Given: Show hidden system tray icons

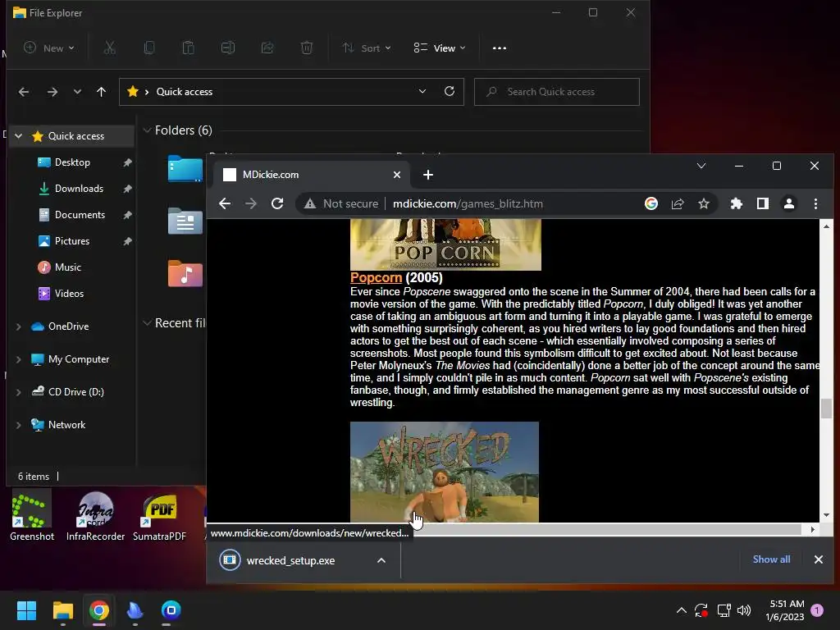Looking at the screenshot, I should [x=682, y=610].
